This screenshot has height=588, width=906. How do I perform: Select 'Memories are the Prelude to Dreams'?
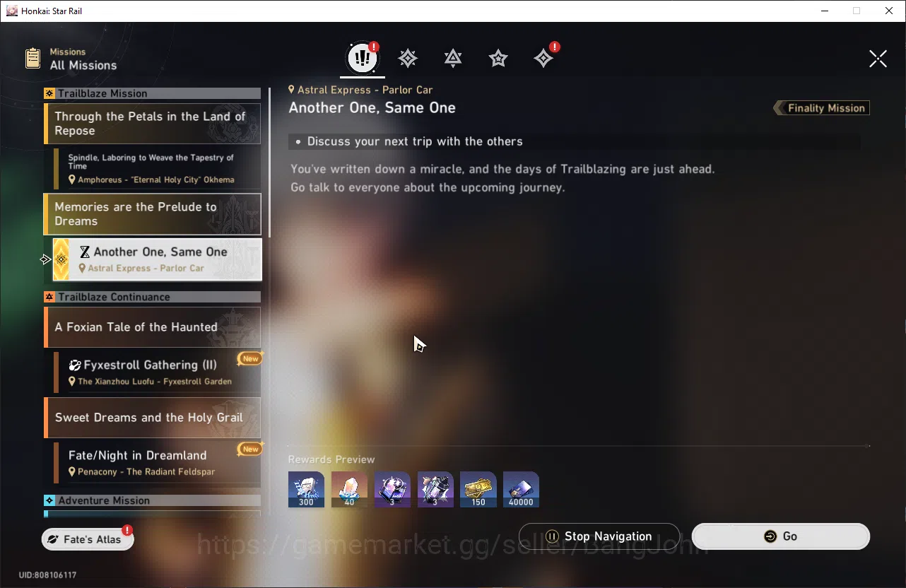(152, 214)
